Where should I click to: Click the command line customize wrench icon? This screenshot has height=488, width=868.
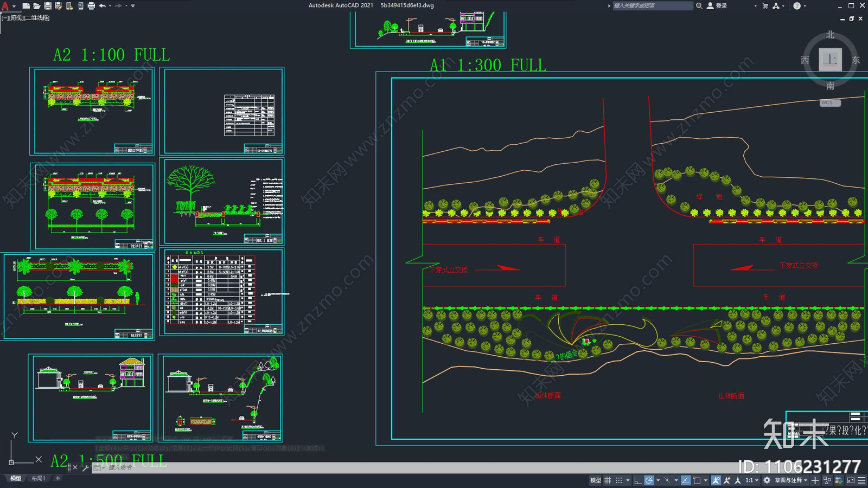click(86, 467)
